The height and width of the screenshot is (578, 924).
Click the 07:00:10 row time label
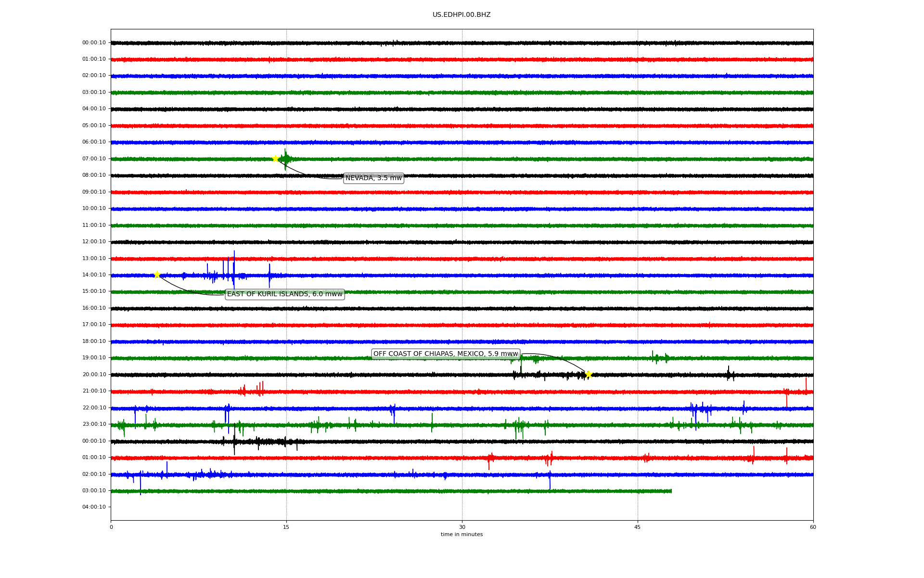tap(94, 159)
